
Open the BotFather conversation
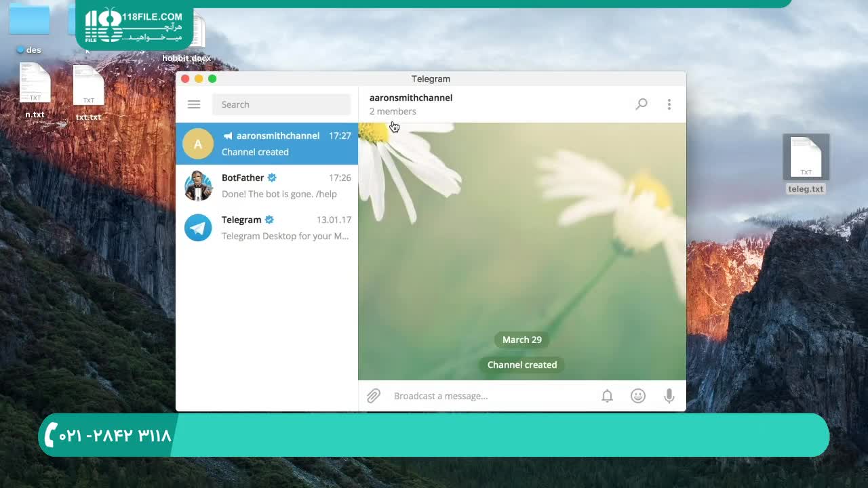[285, 186]
